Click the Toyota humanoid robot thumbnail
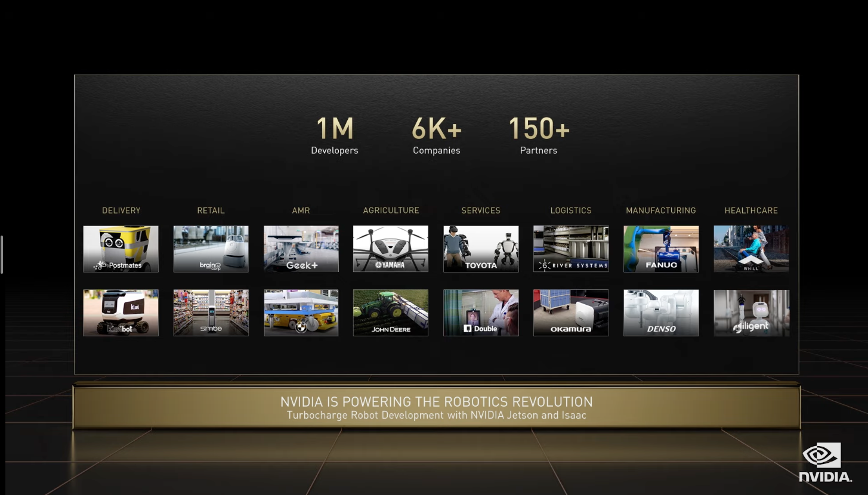The height and width of the screenshot is (495, 868). point(481,249)
